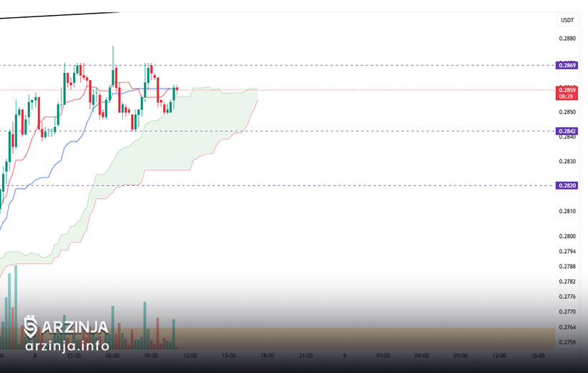Click the 0.2776 value on price axis
588x373 pixels.
click(x=567, y=297)
